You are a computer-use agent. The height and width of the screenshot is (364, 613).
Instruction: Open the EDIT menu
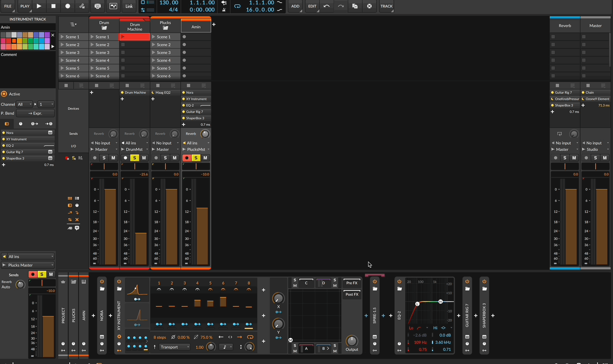[x=312, y=6]
